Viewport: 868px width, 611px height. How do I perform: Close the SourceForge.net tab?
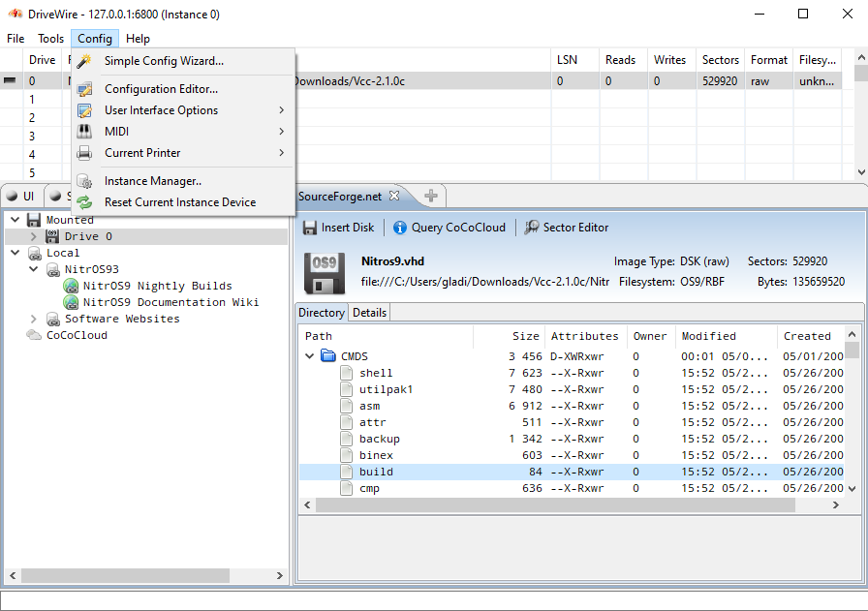click(x=394, y=196)
